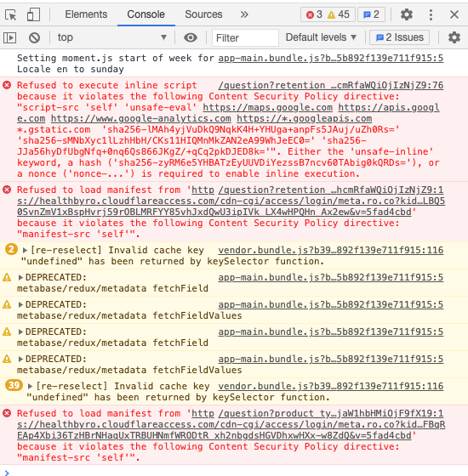
Task: Click the count badge 39 on re-reselect warning
Action: click(14, 386)
